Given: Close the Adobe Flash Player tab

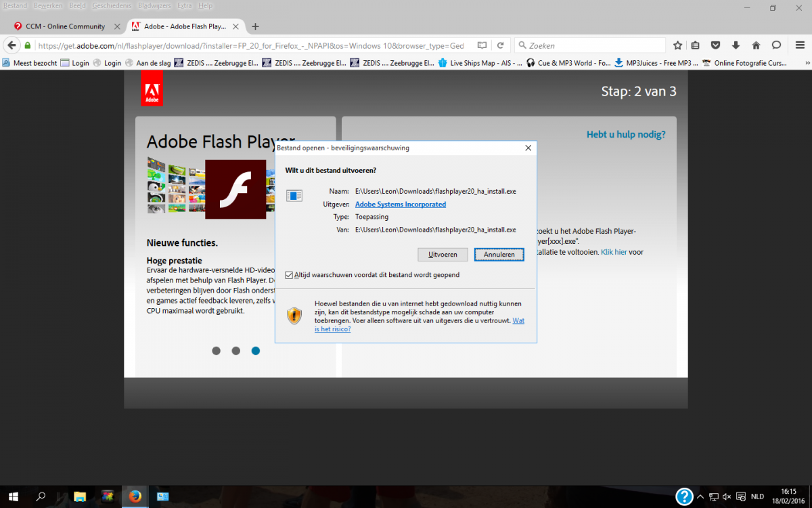Looking at the screenshot, I should [237, 26].
